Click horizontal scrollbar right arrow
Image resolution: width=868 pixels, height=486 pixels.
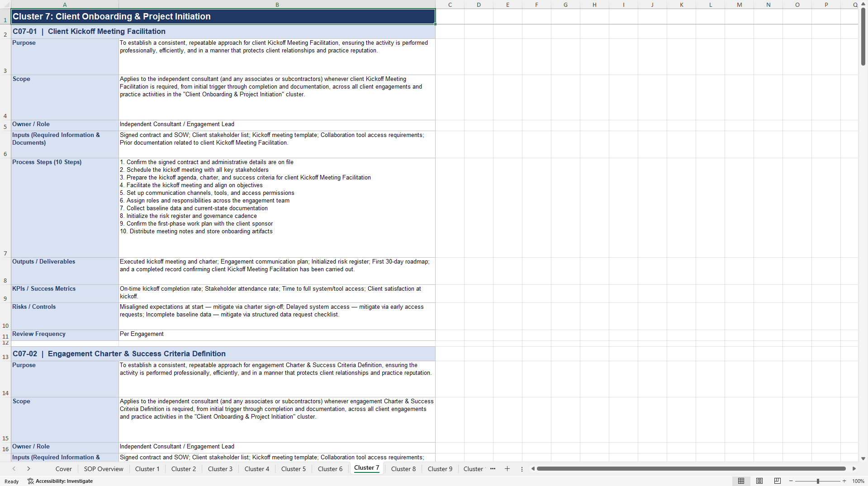[x=854, y=469]
